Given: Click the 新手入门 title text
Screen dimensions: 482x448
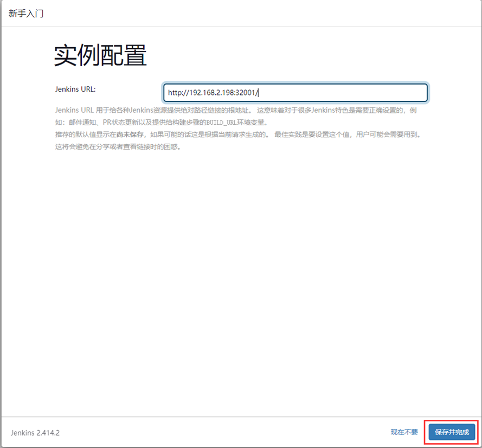Looking at the screenshot, I should [26, 13].
